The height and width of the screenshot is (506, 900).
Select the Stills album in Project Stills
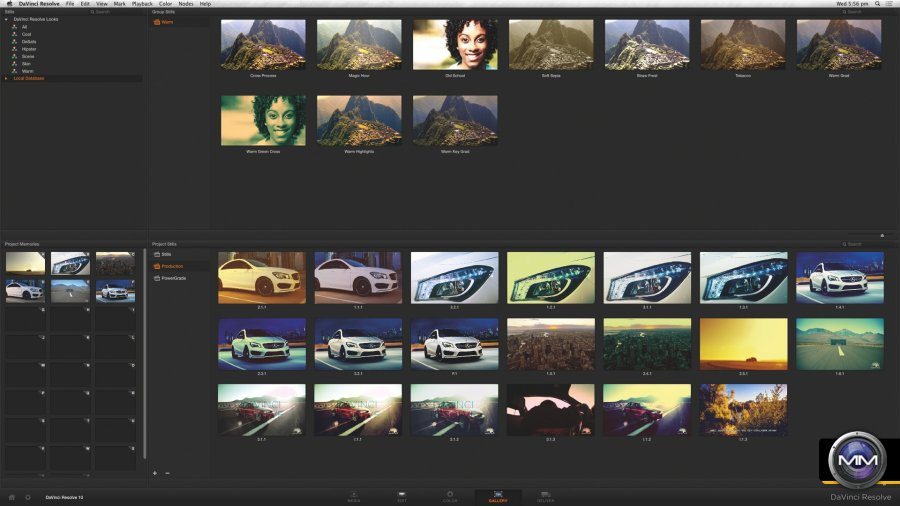pos(167,255)
